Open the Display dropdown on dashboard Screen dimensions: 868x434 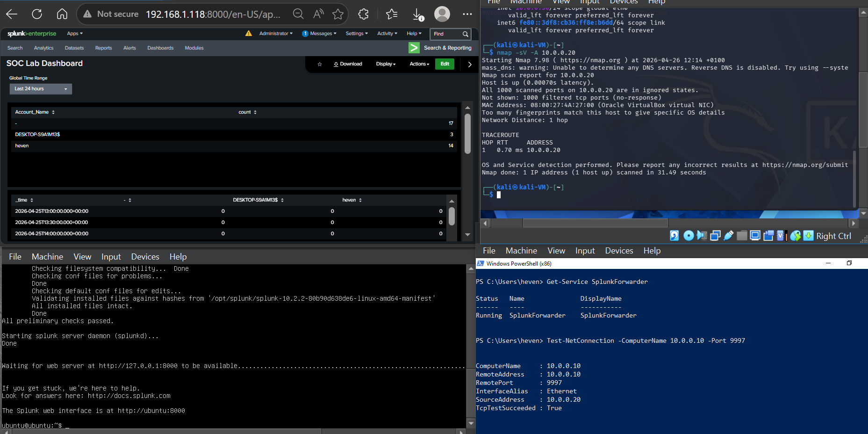point(386,64)
